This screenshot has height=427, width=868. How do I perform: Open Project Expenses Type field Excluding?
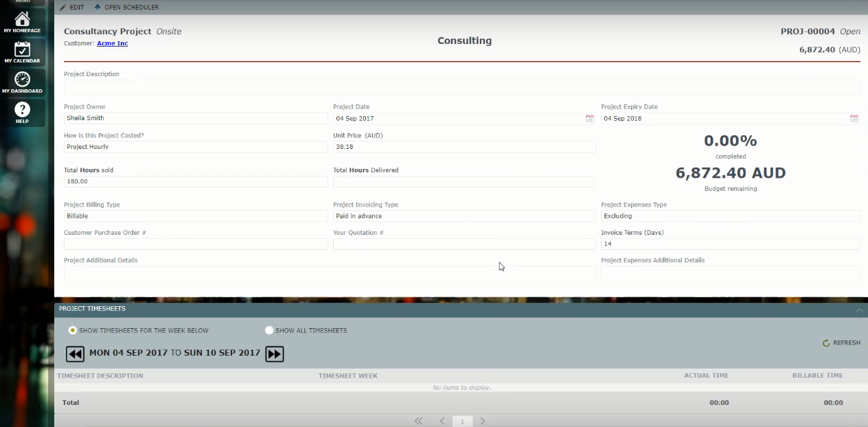pos(730,216)
